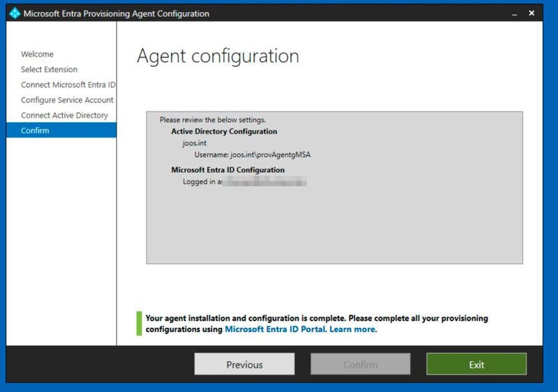
Task: Open Connect Active Directory step
Action: 64,115
